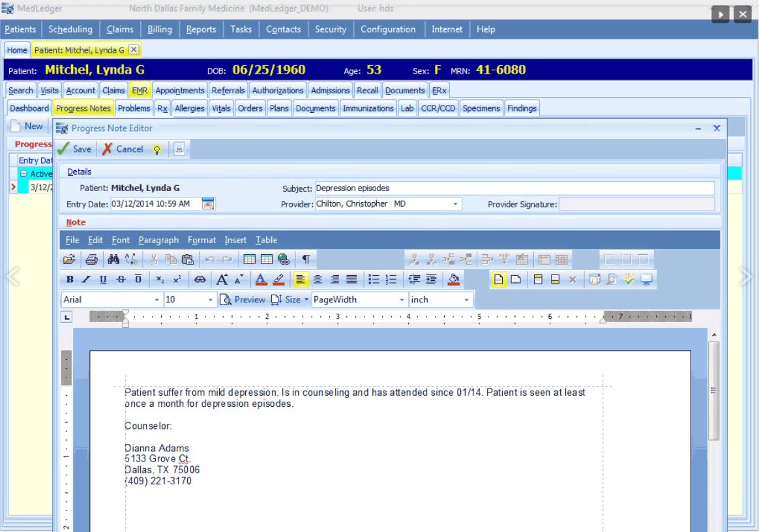This screenshot has height=532, width=759.
Task: Open the Appointments patient tab
Action: coord(179,91)
